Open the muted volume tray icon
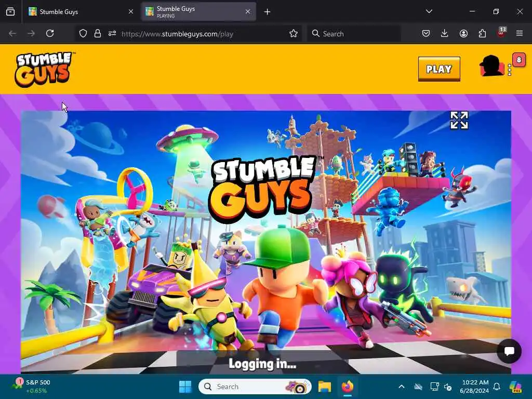 tap(448, 387)
